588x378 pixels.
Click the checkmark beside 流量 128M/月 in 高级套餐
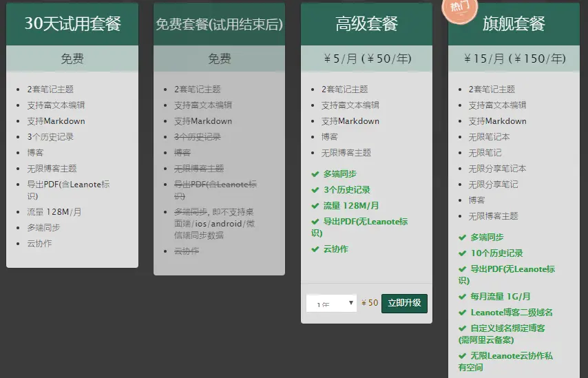315,205
